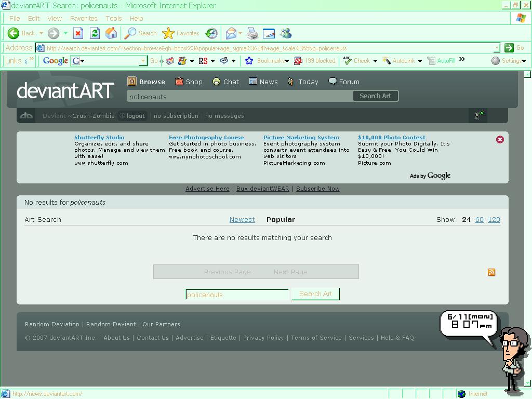This screenshot has height=399, width=532.
Task: Click the orange RSS feed icon
Action: tap(491, 272)
